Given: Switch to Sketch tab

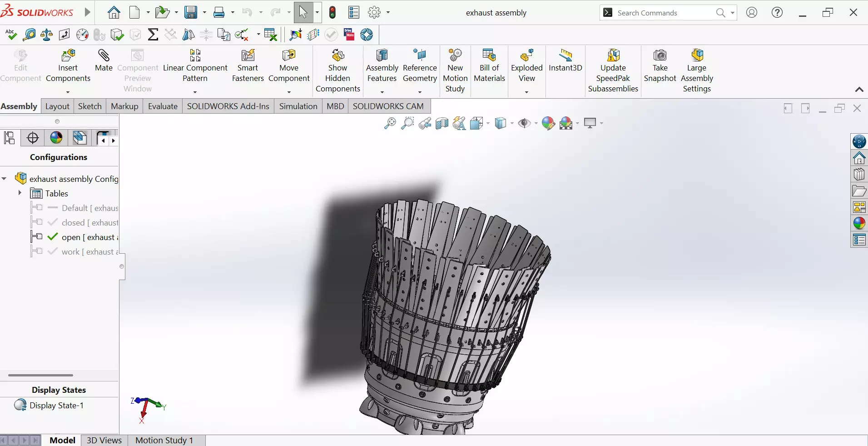Looking at the screenshot, I should pyautogui.click(x=89, y=106).
